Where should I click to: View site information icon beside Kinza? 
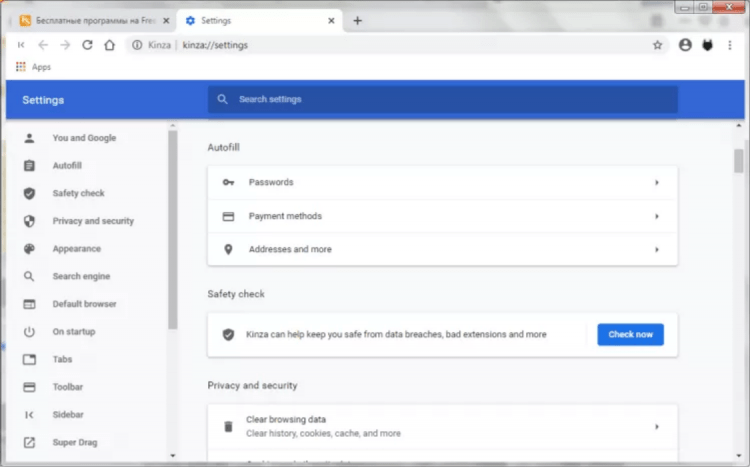click(137, 45)
